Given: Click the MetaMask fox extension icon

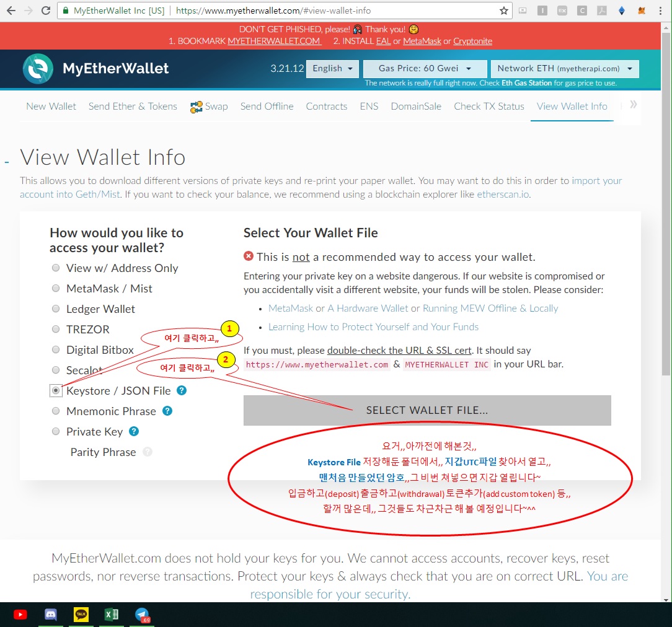Looking at the screenshot, I should [x=642, y=11].
